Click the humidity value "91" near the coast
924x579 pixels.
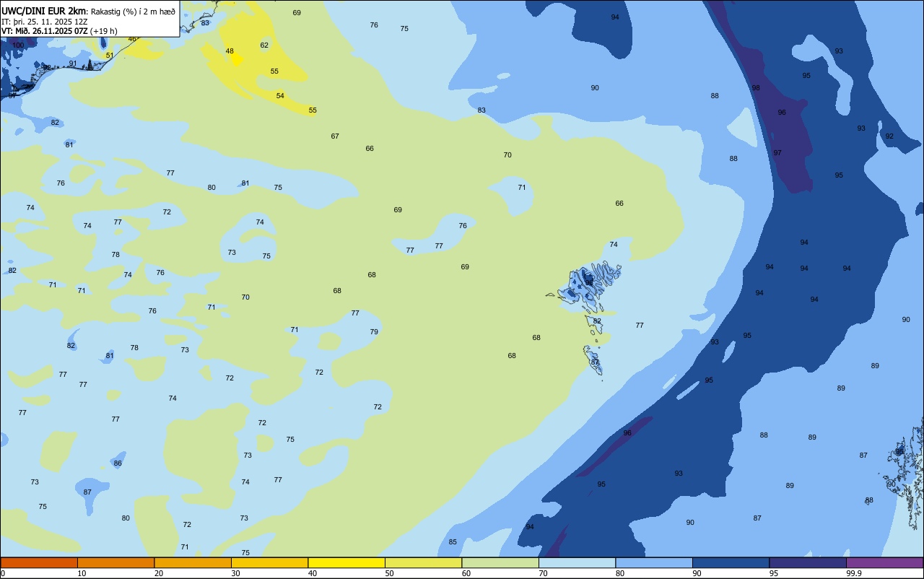tap(73, 64)
